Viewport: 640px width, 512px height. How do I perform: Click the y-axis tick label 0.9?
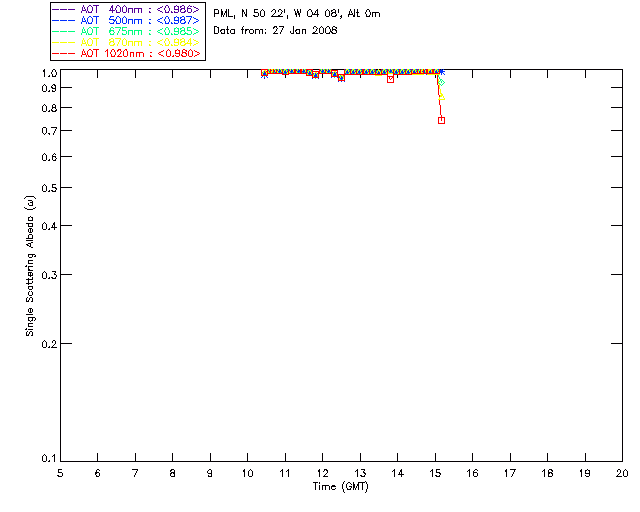pyautogui.click(x=49, y=88)
